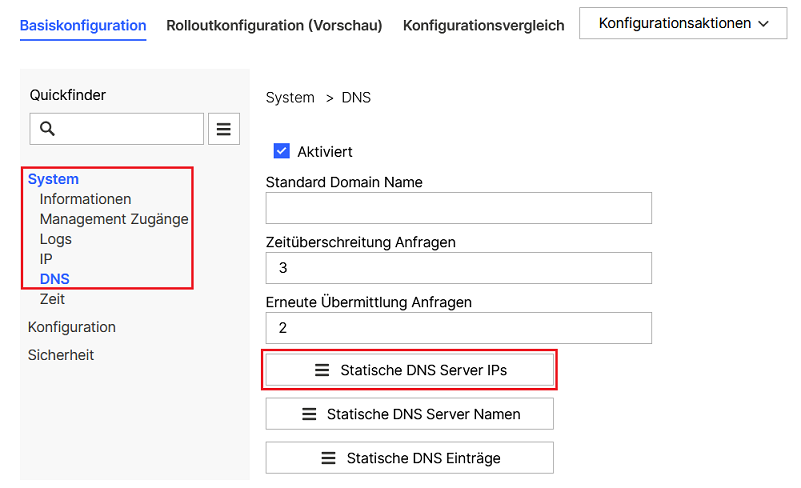Click list icon on Statische DNS Server Namen
The width and height of the screenshot is (801, 488).
pos(309,414)
